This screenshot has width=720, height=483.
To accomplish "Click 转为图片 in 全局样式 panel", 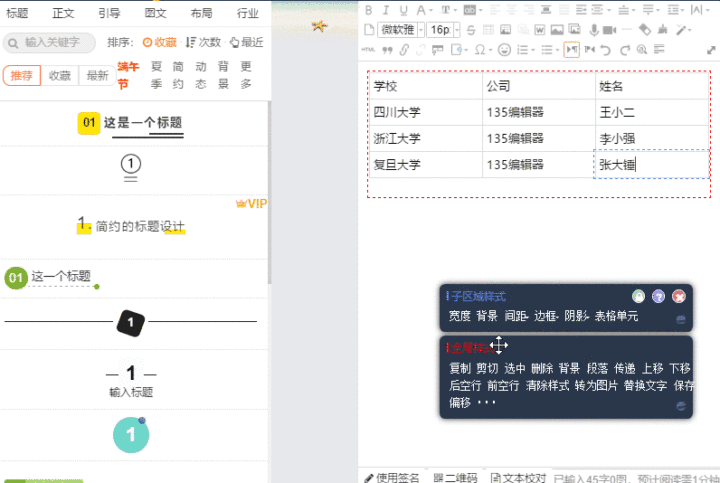I will (x=596, y=386).
